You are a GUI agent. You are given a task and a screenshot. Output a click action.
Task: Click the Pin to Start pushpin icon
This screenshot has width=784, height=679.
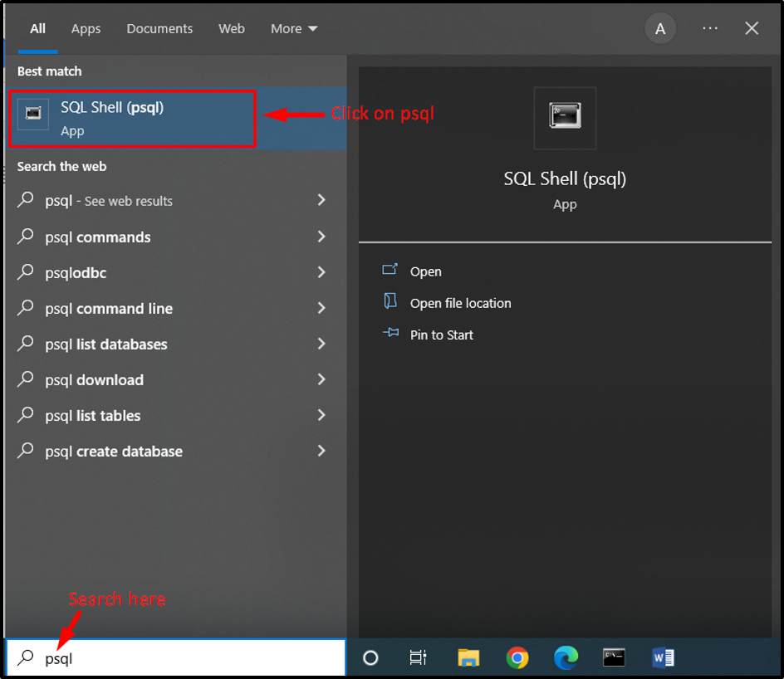click(390, 335)
